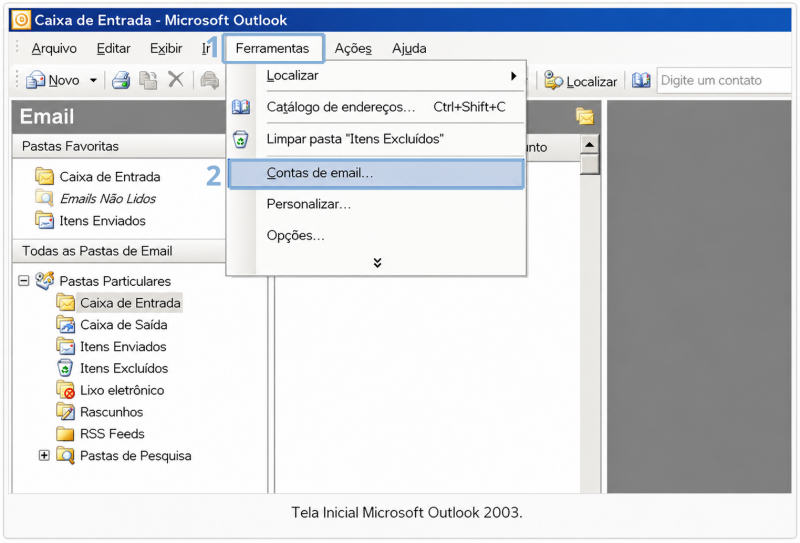The height and width of the screenshot is (543, 800).
Task: Expand full menu with double chevron
Action: (377, 263)
